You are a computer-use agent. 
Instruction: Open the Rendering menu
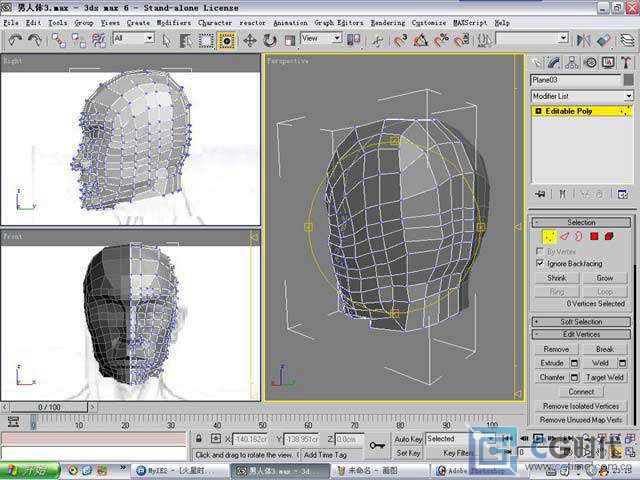pos(388,23)
